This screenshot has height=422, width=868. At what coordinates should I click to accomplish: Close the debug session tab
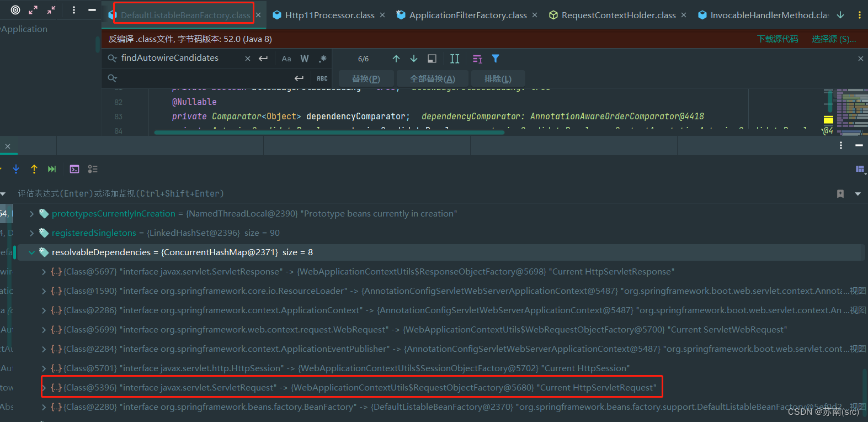coord(8,146)
